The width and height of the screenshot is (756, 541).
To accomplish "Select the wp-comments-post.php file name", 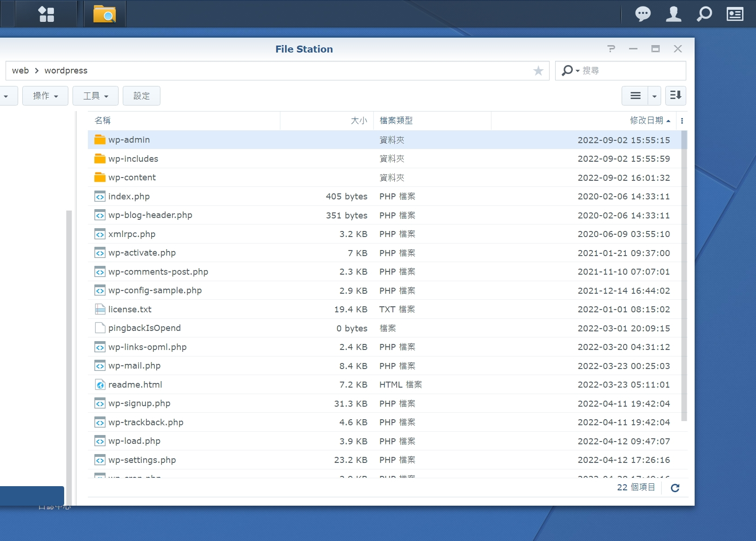I will click(158, 271).
